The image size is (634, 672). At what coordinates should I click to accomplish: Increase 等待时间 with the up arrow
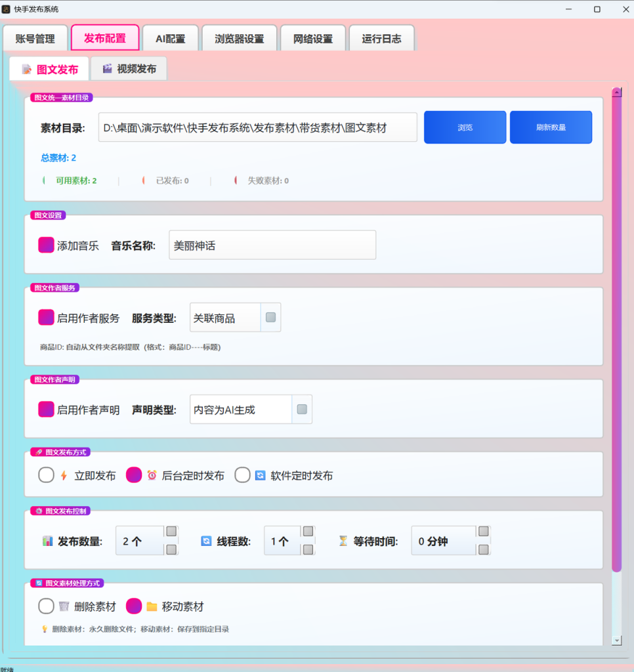pos(484,532)
